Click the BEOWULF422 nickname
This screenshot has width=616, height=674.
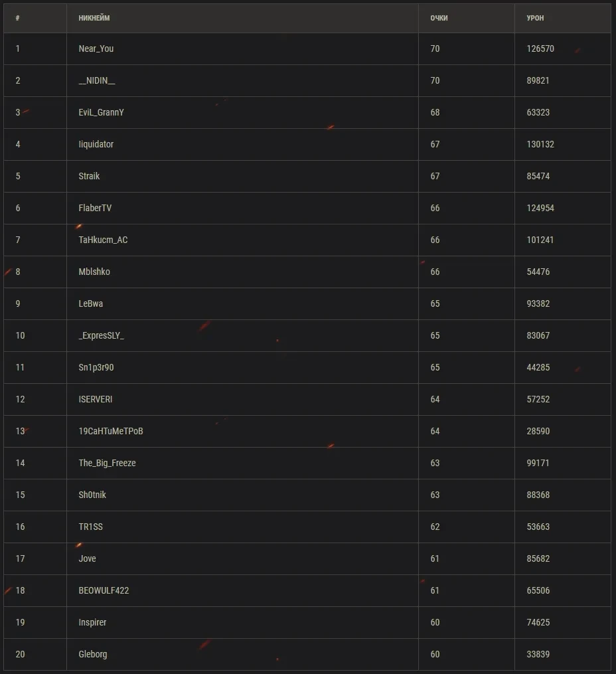point(104,590)
